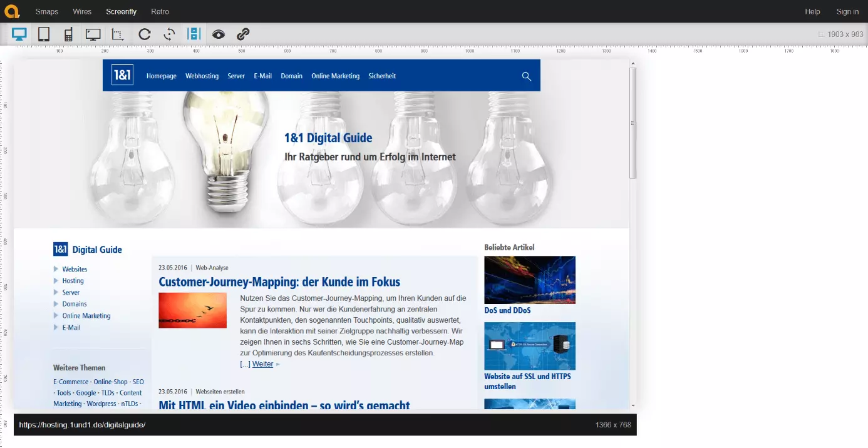Image resolution: width=868 pixels, height=448 pixels.
Task: Click the URL field hosting.1und1.de/digitalguide
Action: coord(82,425)
